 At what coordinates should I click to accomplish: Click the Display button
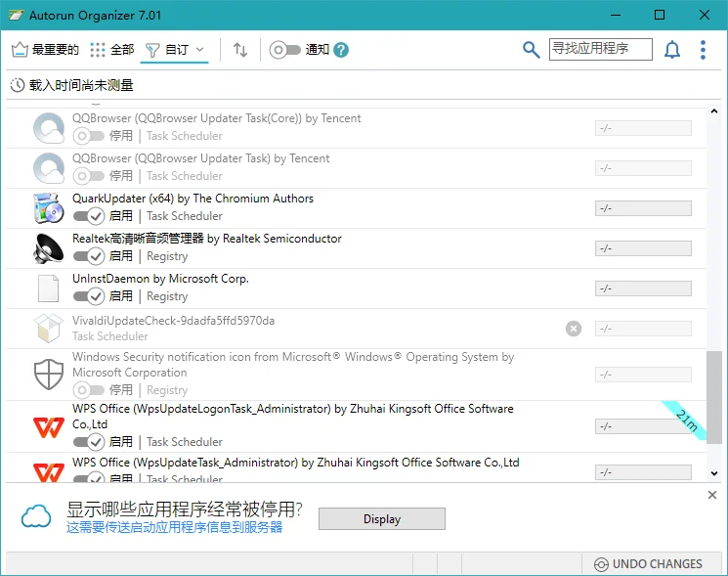[x=382, y=519]
